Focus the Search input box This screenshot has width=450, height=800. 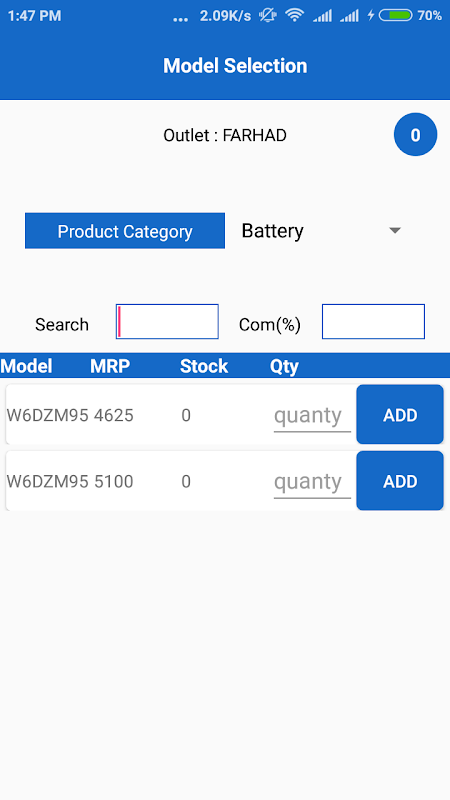point(167,321)
